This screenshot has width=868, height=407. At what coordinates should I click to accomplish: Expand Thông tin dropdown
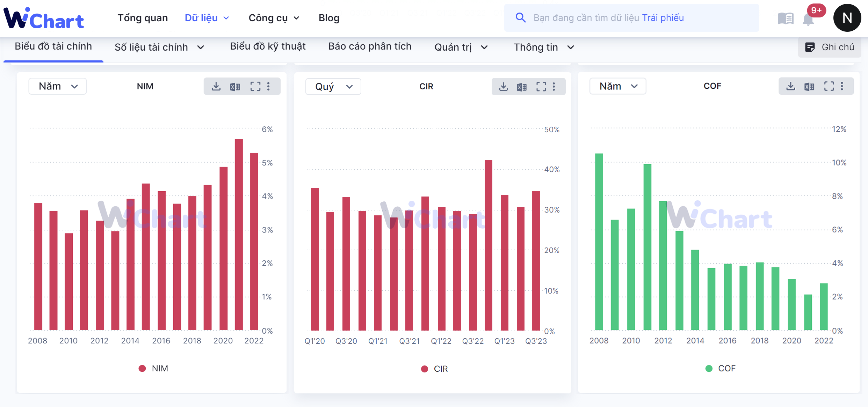click(x=544, y=47)
